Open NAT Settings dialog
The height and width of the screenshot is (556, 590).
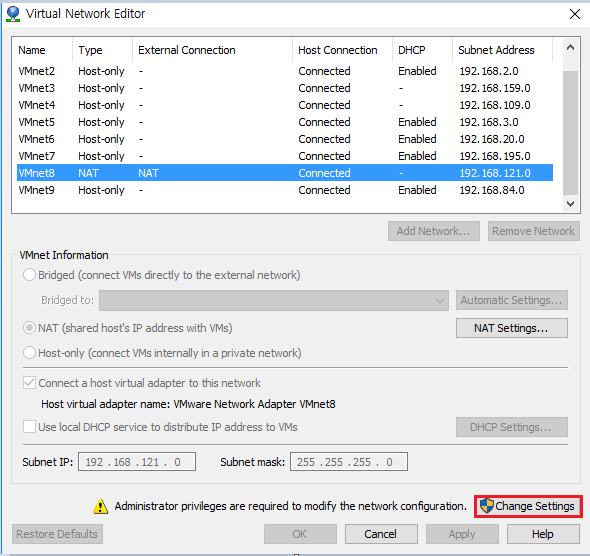tap(512, 328)
